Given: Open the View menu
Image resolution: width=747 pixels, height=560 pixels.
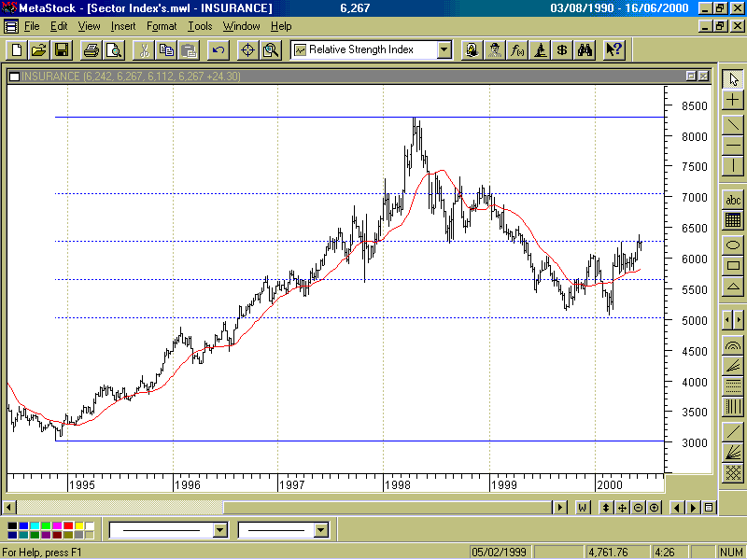Looking at the screenshot, I should click(x=89, y=26).
